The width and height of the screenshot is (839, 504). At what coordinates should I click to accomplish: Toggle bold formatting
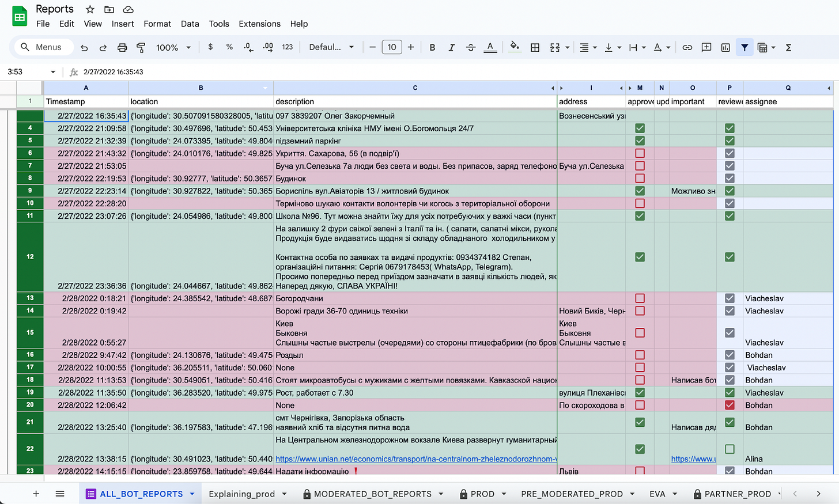click(x=432, y=48)
